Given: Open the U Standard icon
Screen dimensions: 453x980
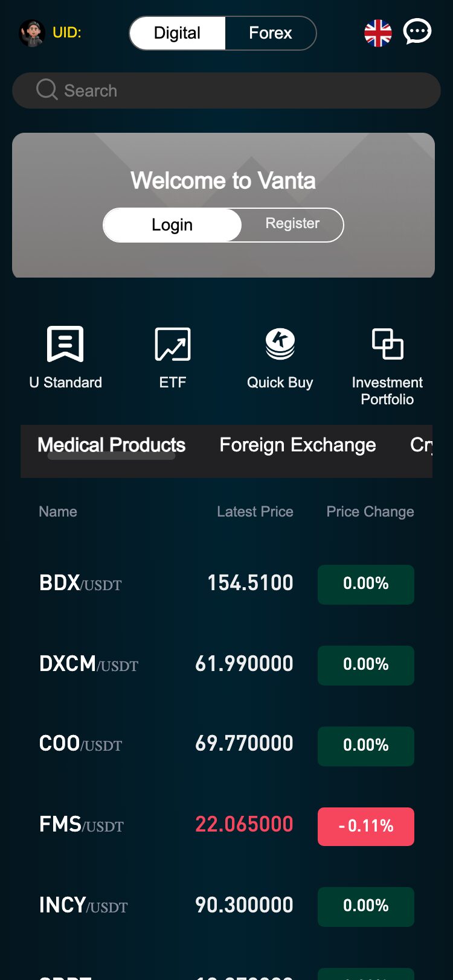Looking at the screenshot, I should coord(65,344).
